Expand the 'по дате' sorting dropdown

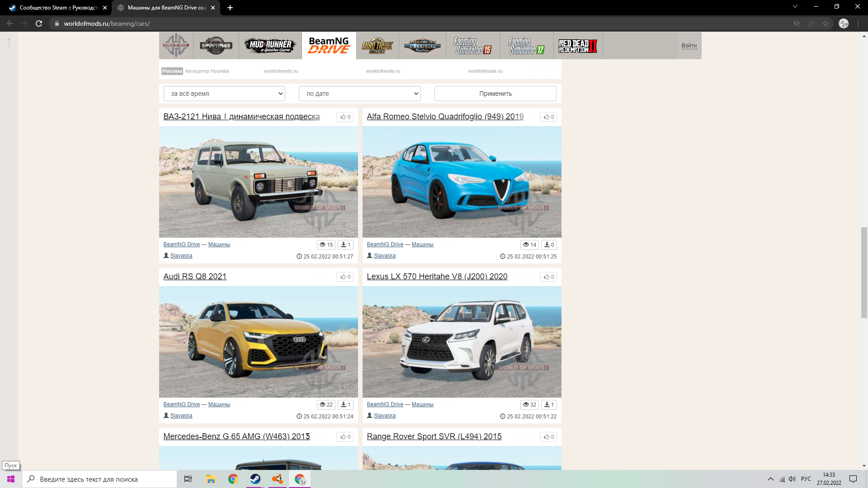(x=360, y=94)
